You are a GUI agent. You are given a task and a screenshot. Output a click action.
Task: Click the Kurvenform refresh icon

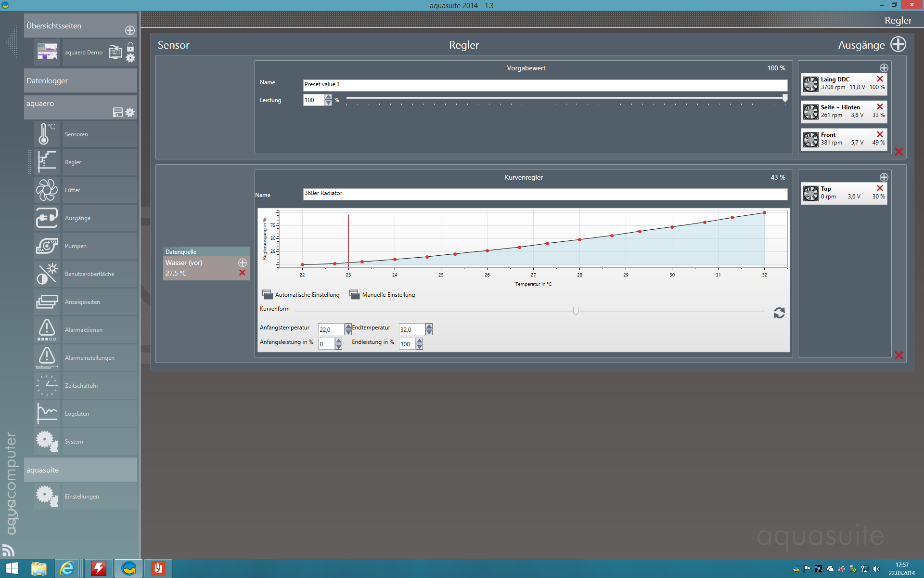779,313
